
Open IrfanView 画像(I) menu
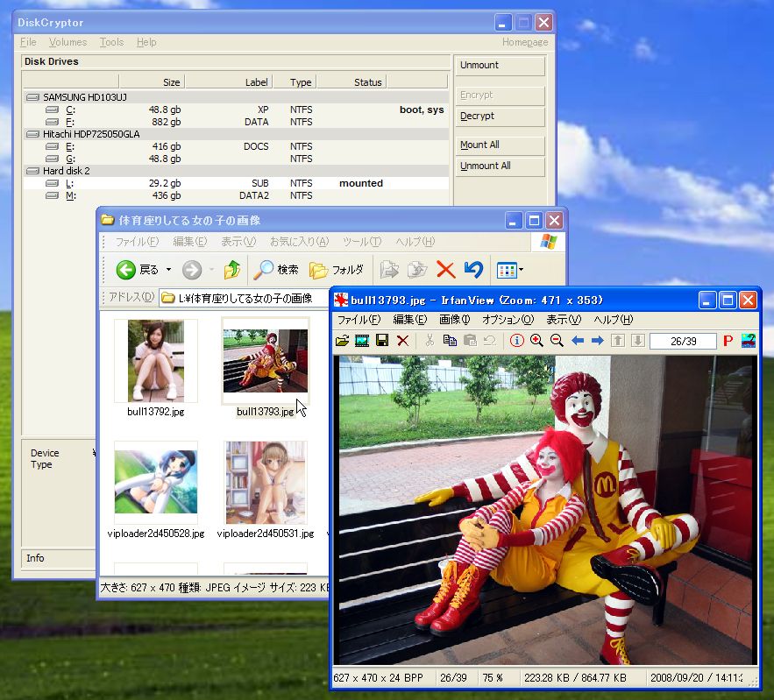coord(455,320)
